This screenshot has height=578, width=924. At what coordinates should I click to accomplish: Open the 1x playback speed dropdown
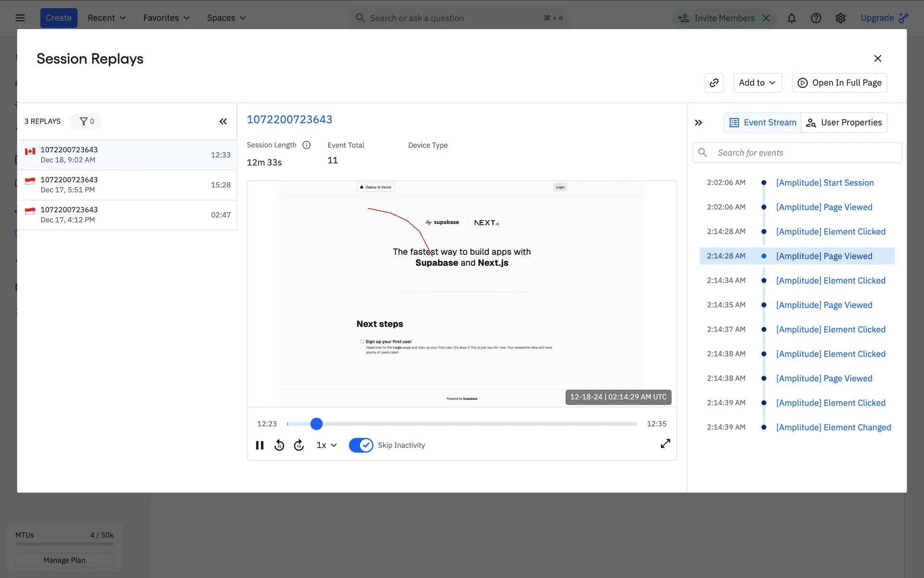coord(326,445)
